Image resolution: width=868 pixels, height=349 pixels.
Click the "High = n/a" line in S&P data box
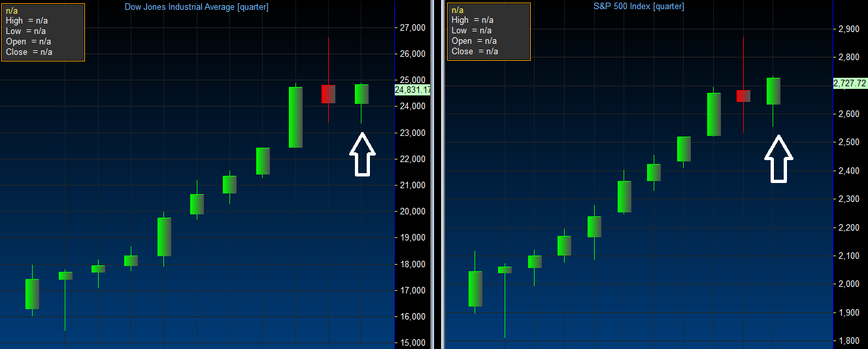pyautogui.click(x=473, y=20)
